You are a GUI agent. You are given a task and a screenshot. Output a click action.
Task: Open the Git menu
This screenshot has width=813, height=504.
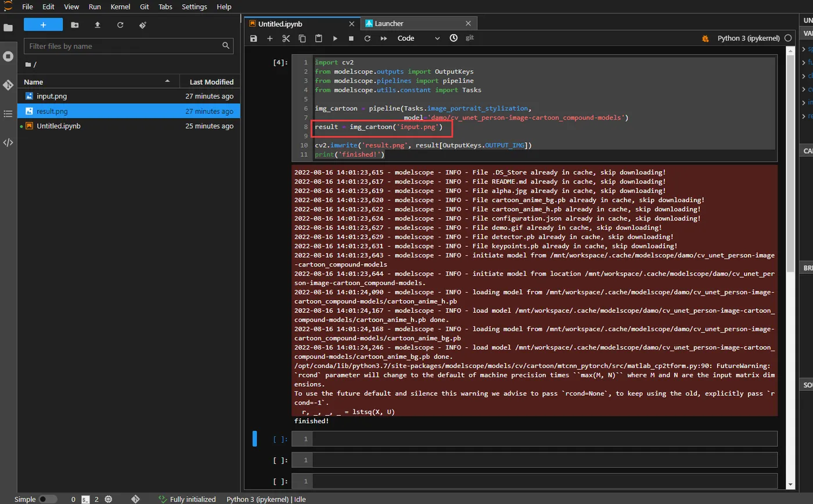[144, 6]
